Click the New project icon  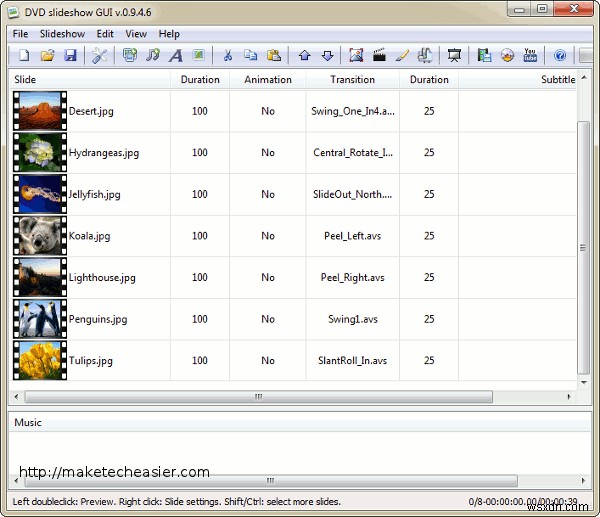(x=24, y=55)
